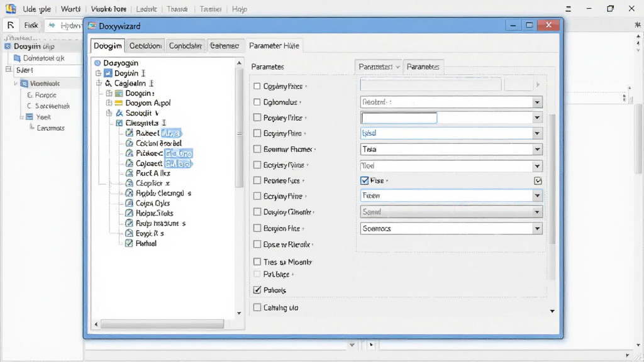Click the Rabeet item icon in the tree
This screenshot has width=644, height=362.
click(x=129, y=133)
